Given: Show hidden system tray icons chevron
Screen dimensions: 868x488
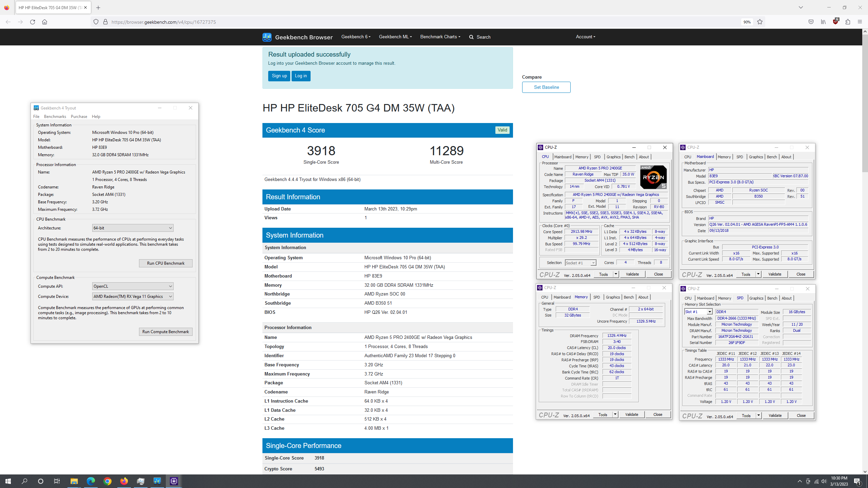Looking at the screenshot, I should point(800,481).
